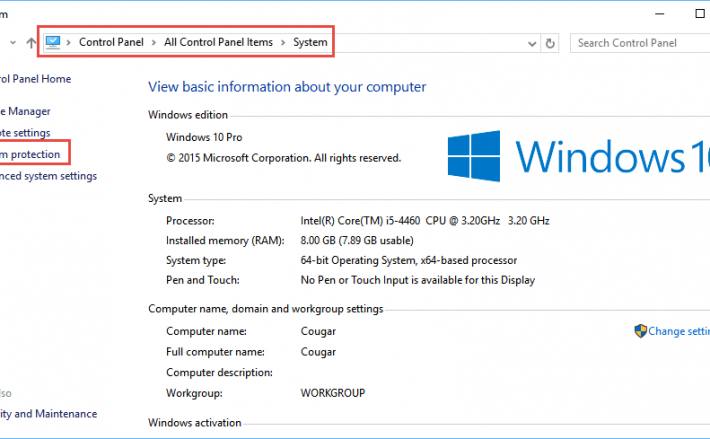This screenshot has width=710, height=439.
Task: Open Control Panel Home link
Action: [x=35, y=79]
